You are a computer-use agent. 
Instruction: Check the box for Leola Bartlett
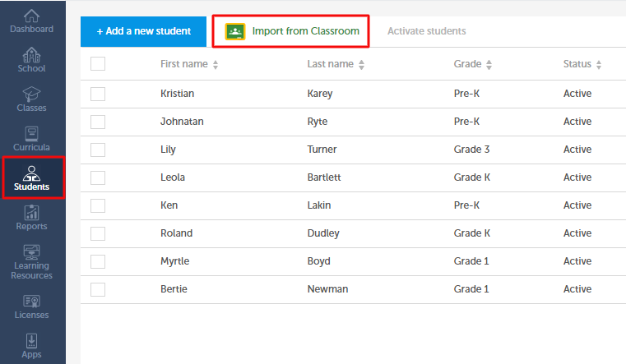(x=98, y=177)
